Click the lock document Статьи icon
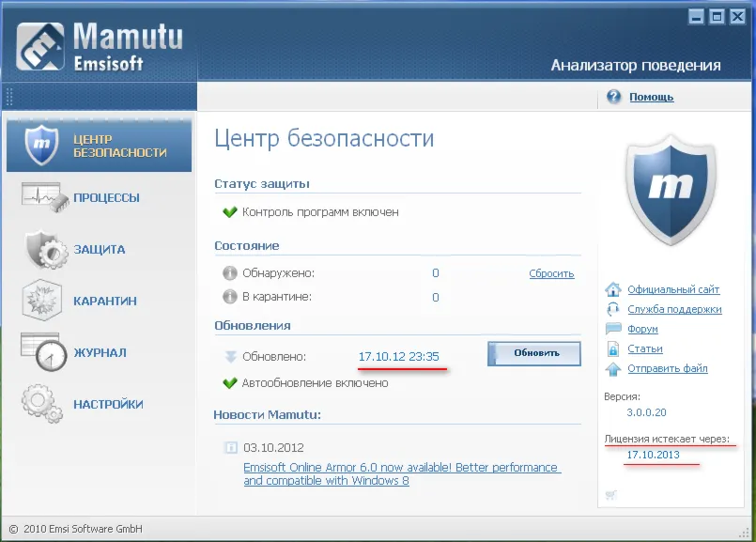 pyautogui.click(x=613, y=348)
